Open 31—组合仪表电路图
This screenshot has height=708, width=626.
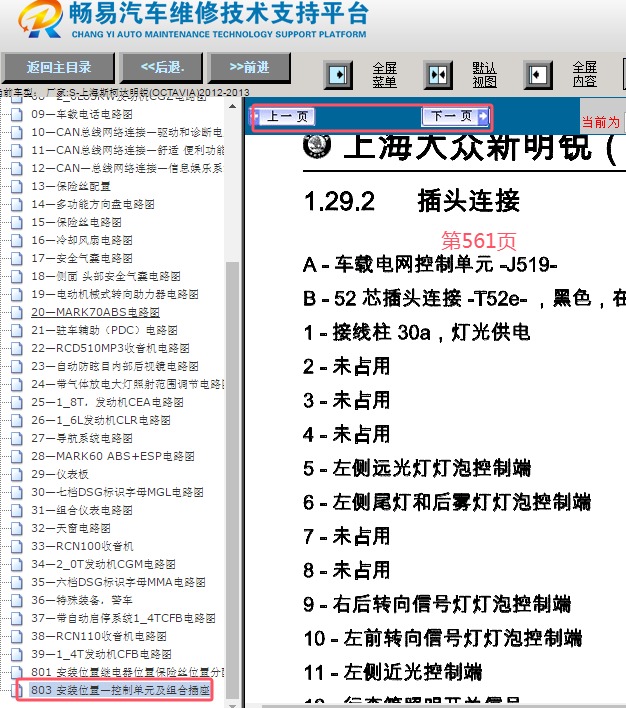(x=82, y=510)
